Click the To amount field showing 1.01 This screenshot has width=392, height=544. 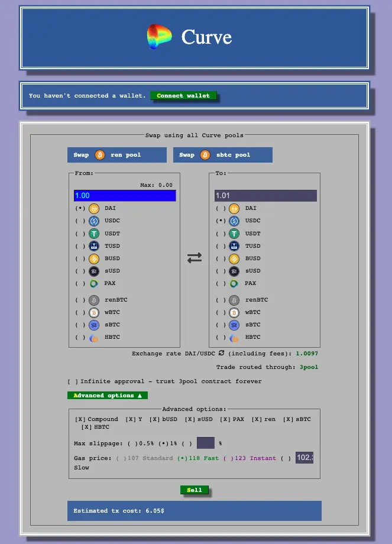tap(265, 196)
